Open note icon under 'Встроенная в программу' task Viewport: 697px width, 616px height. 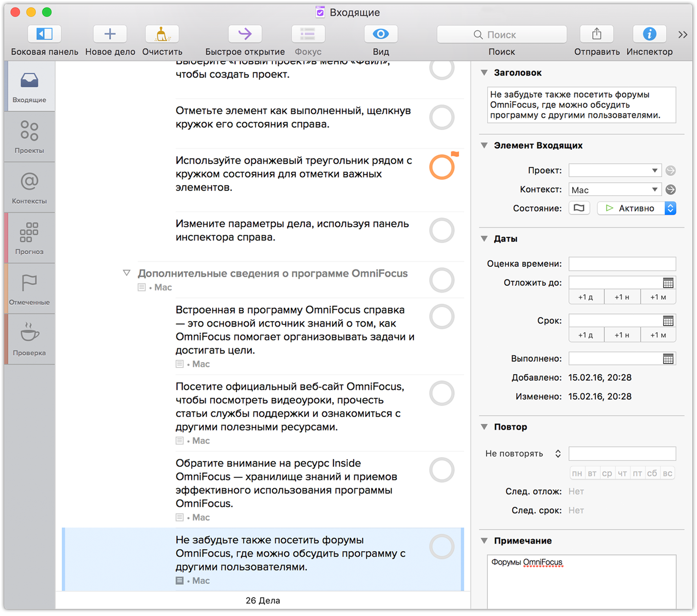[180, 364]
